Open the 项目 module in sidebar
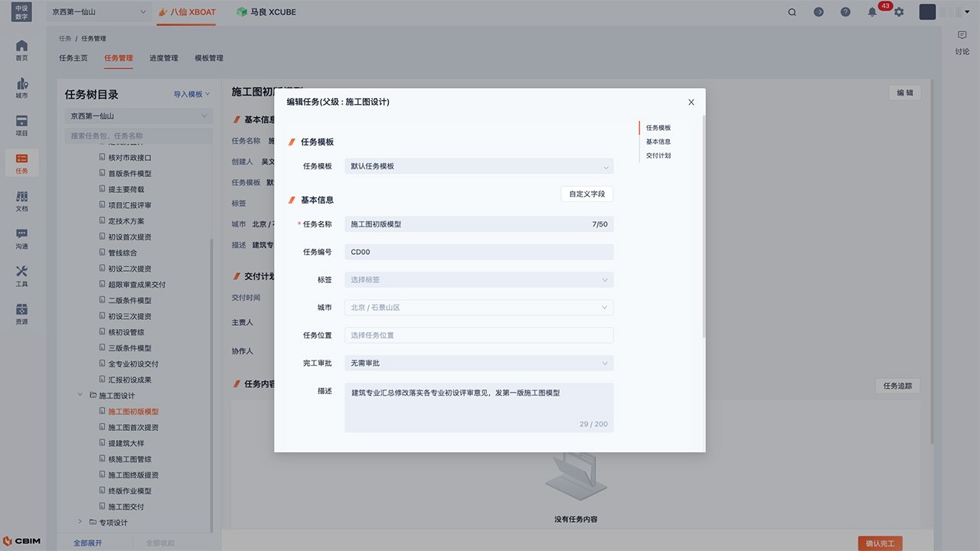This screenshot has height=551, width=980. 21,126
